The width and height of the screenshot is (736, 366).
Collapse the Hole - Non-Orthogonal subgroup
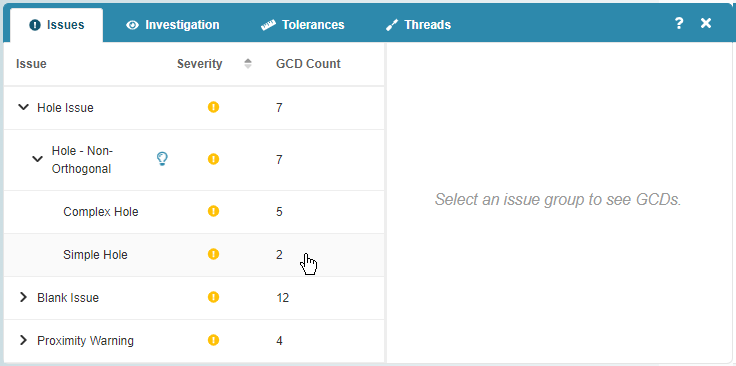[37, 160]
